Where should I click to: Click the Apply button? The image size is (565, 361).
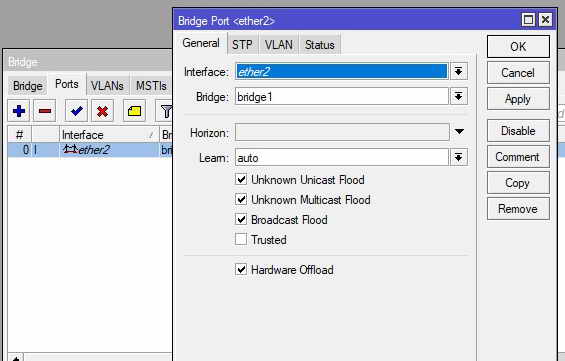coord(518,99)
